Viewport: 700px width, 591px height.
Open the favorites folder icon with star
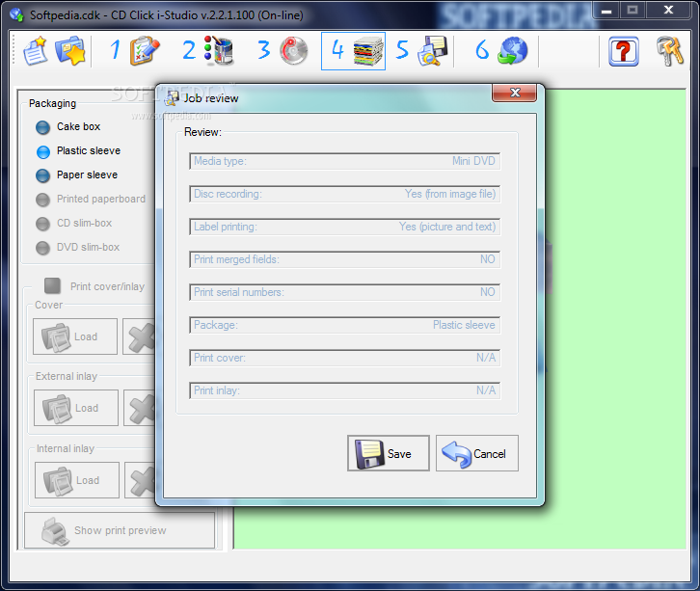click(x=70, y=51)
